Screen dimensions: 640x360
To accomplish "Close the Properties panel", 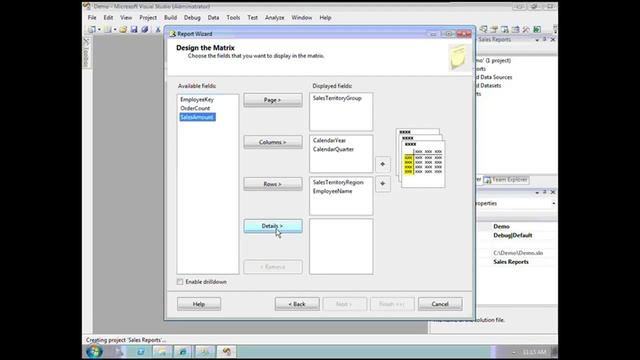I will click(553, 192).
